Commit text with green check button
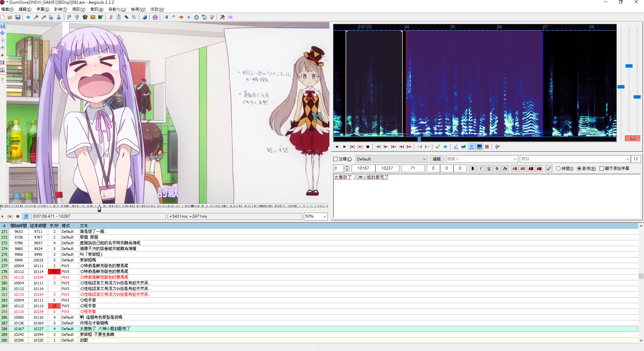This screenshot has width=644, height=351. [549, 169]
